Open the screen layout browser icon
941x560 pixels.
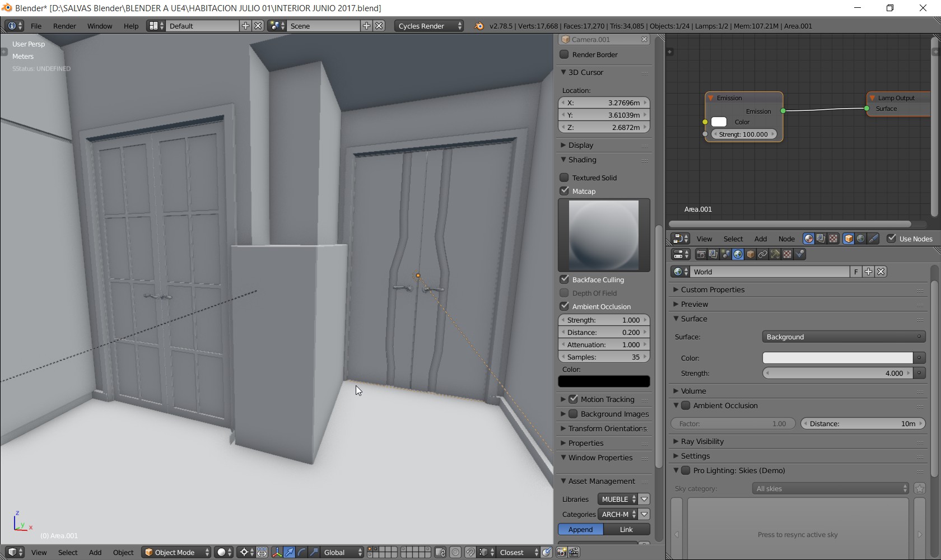(x=156, y=26)
